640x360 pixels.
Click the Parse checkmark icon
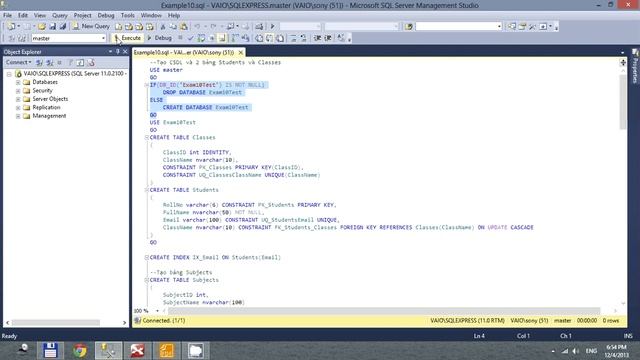(190, 38)
